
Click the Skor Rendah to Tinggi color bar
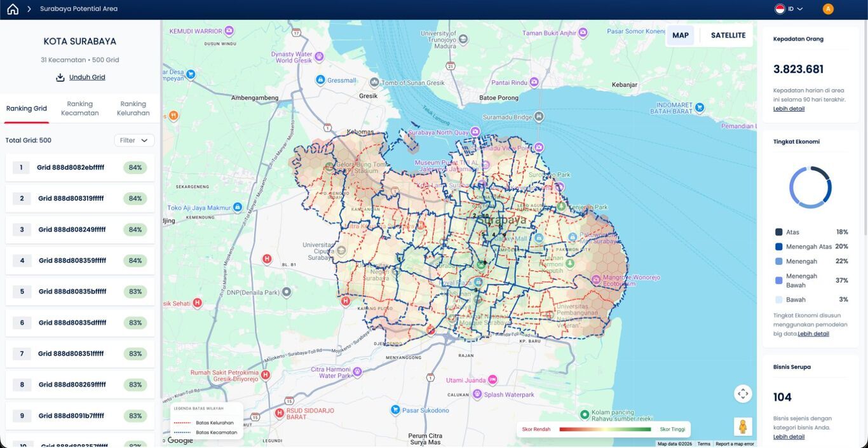point(605,430)
